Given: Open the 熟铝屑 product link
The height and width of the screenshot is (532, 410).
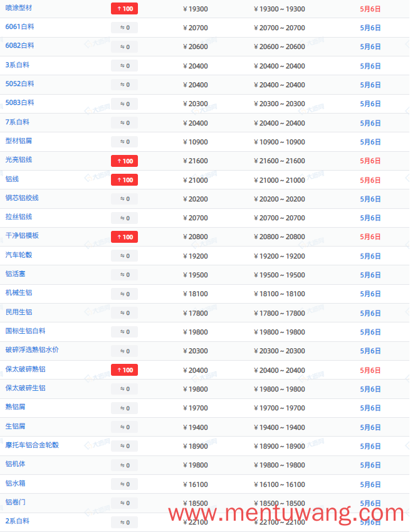Looking at the screenshot, I should point(15,407).
